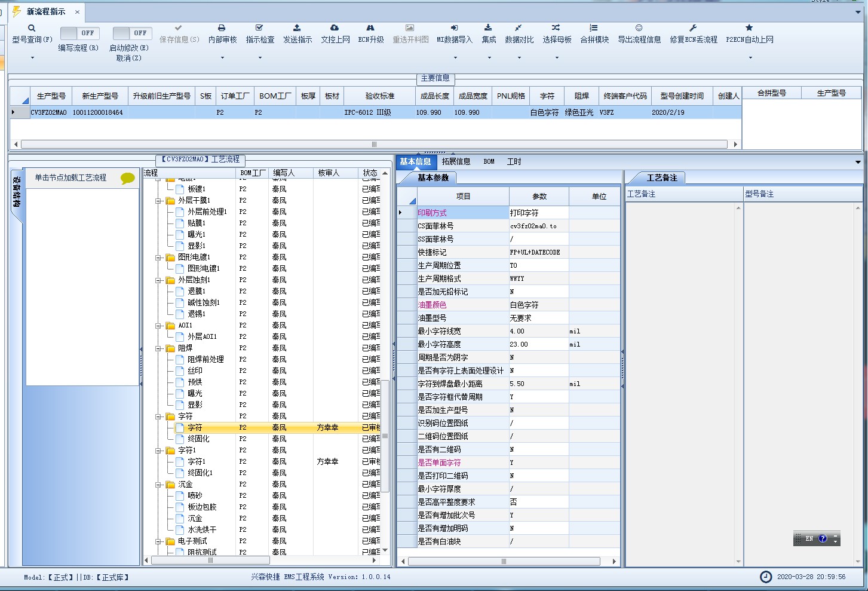Click the 生产型号 column header in main table
868x591 pixels.
[x=51, y=96]
